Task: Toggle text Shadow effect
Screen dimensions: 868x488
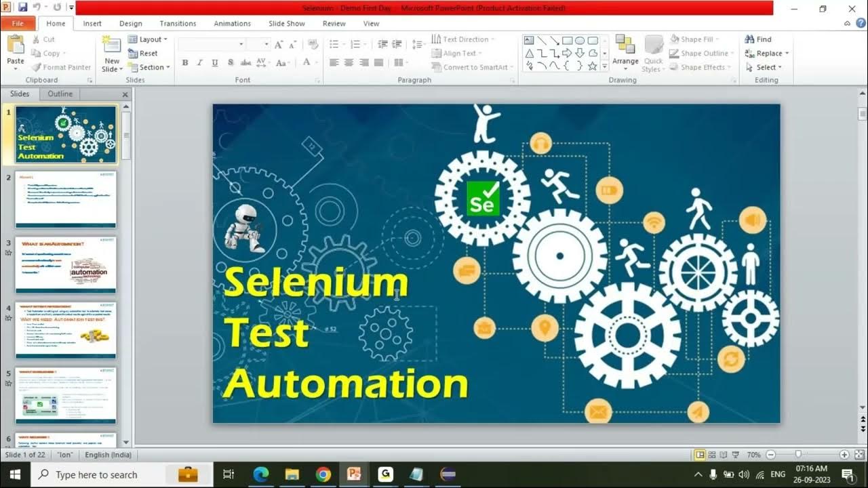Action: point(231,62)
